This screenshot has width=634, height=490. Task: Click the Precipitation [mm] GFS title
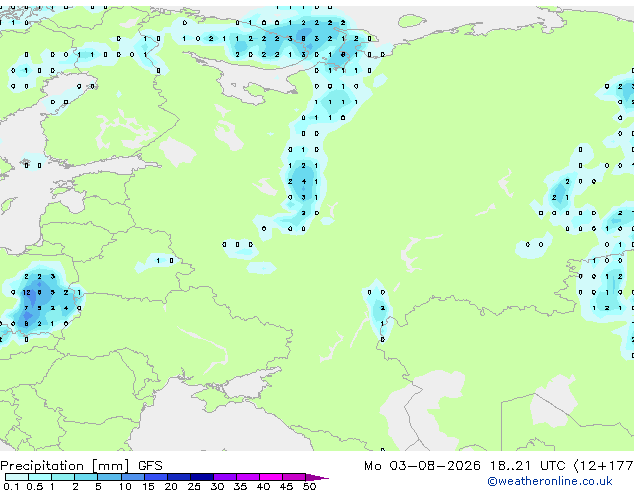(81, 466)
